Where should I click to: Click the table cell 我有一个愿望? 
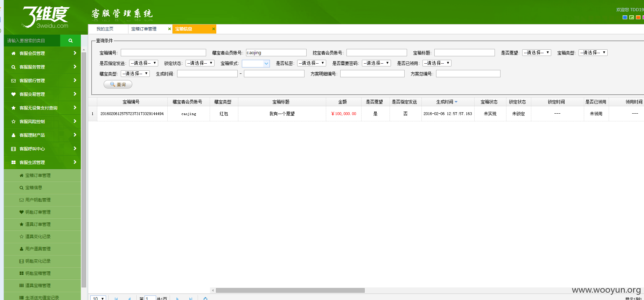[282, 114]
